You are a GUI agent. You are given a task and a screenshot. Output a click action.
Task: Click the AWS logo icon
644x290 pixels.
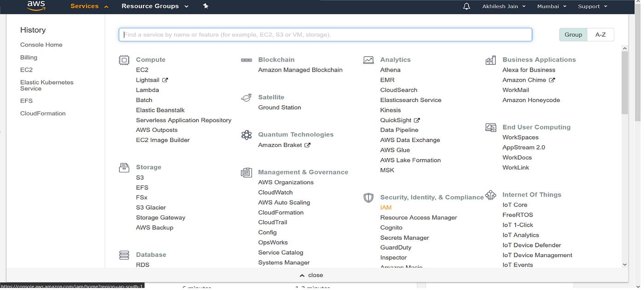pyautogui.click(x=36, y=6)
